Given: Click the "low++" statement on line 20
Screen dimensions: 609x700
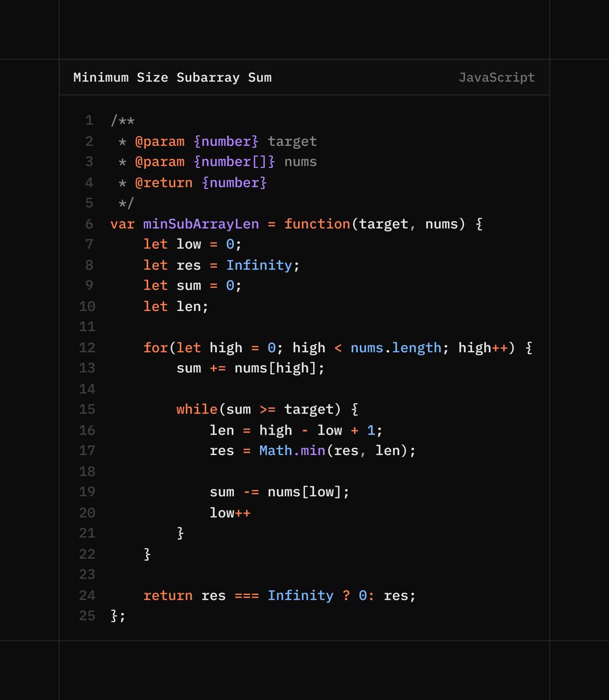Looking at the screenshot, I should coord(230,513).
